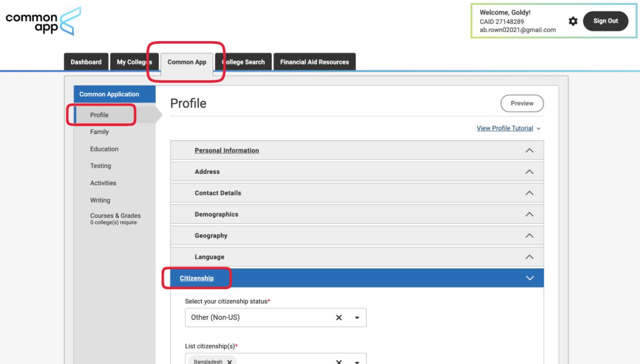Select the Common App tab
Screen dimensions: 640x364
tap(187, 63)
